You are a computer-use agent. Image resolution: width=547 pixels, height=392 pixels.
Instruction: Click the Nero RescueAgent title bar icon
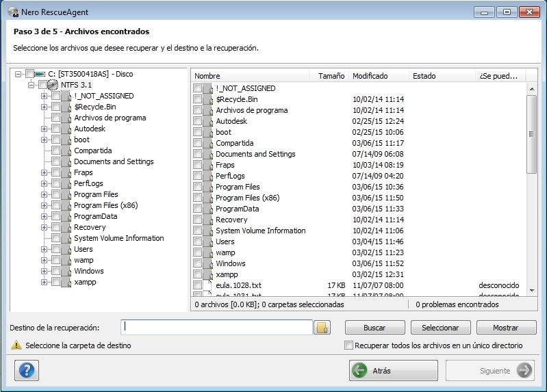[13, 12]
